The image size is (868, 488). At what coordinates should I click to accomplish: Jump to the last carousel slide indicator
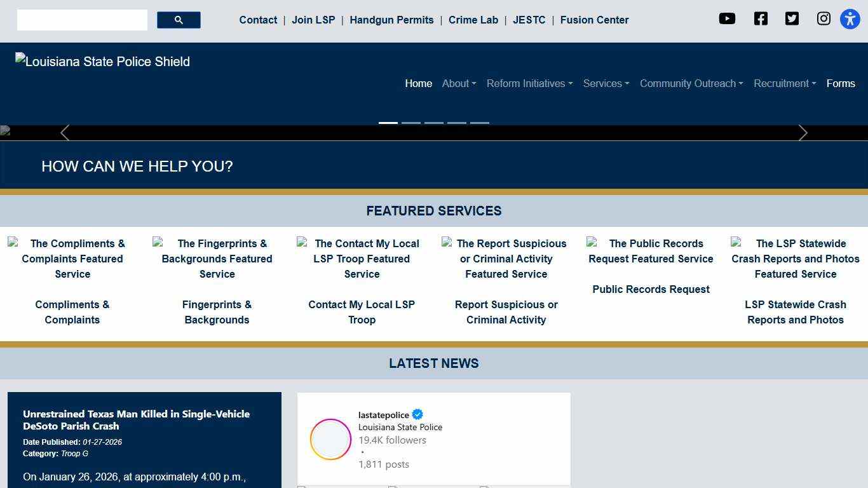(480, 123)
